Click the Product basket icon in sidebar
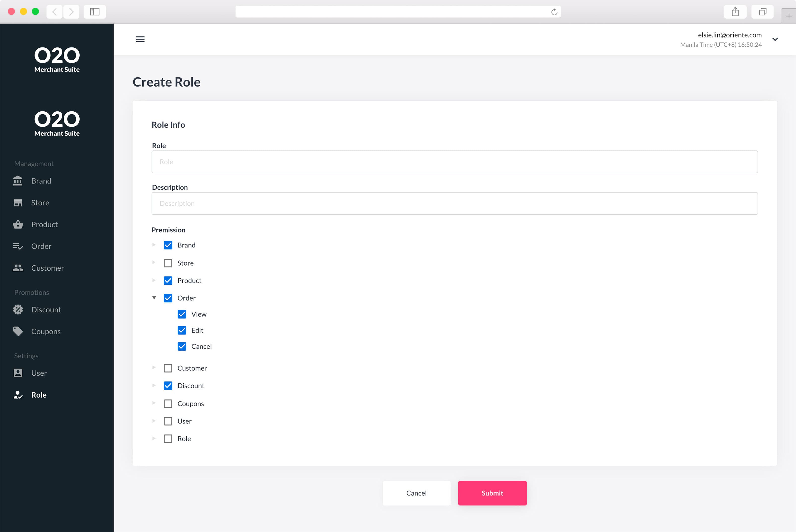796x532 pixels. [x=18, y=224]
